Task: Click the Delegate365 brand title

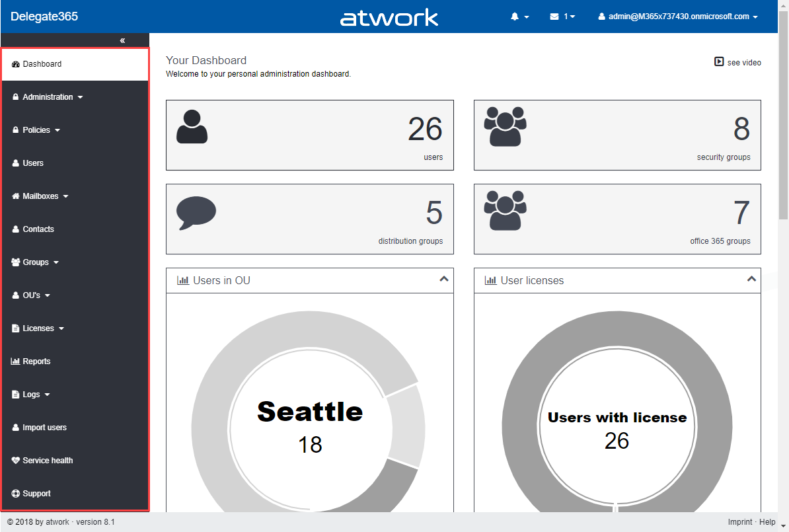Action: (44, 16)
